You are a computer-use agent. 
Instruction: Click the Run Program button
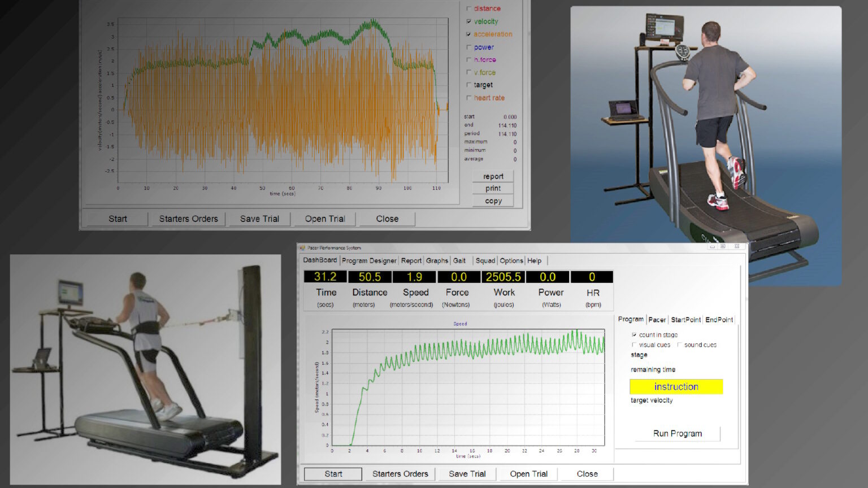(x=678, y=433)
